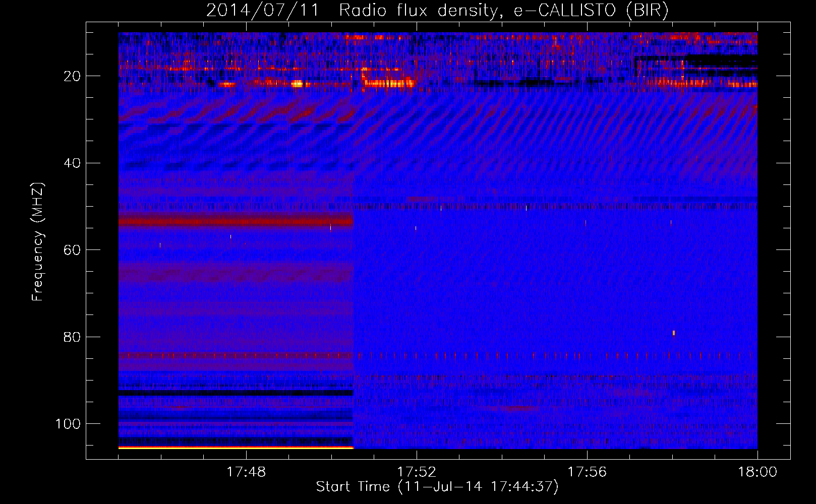Click the 80 MHz frequency label

[x=72, y=337]
